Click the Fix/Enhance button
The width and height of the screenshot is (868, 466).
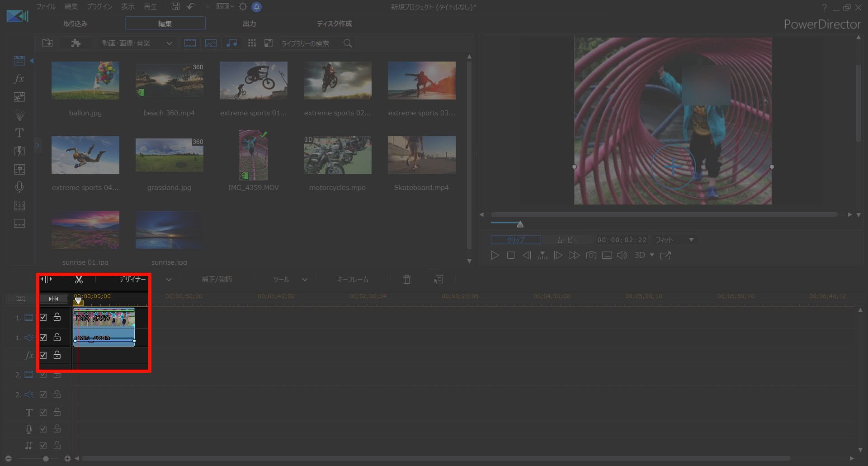point(217,280)
